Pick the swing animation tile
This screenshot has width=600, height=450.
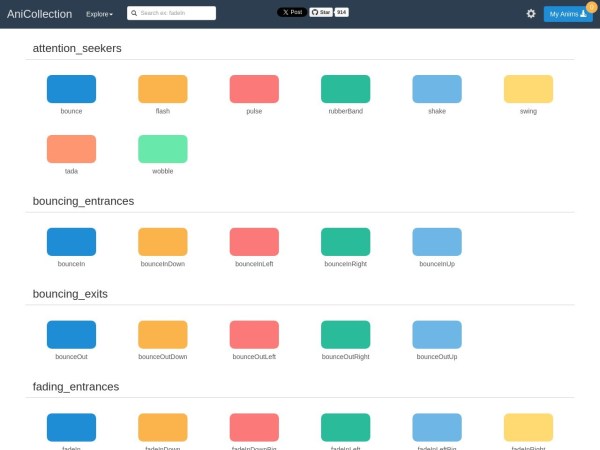pos(528,89)
